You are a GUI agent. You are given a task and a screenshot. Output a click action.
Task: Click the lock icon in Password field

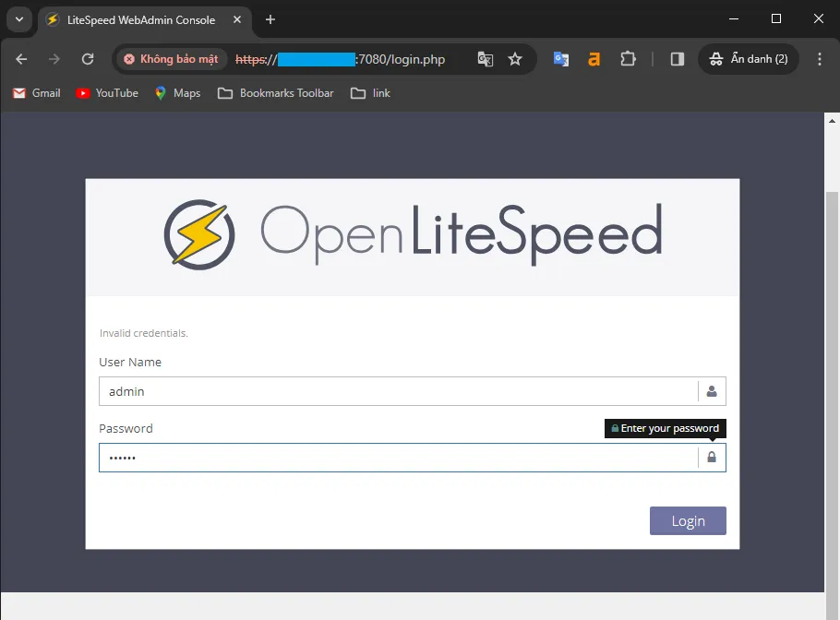[x=712, y=458]
